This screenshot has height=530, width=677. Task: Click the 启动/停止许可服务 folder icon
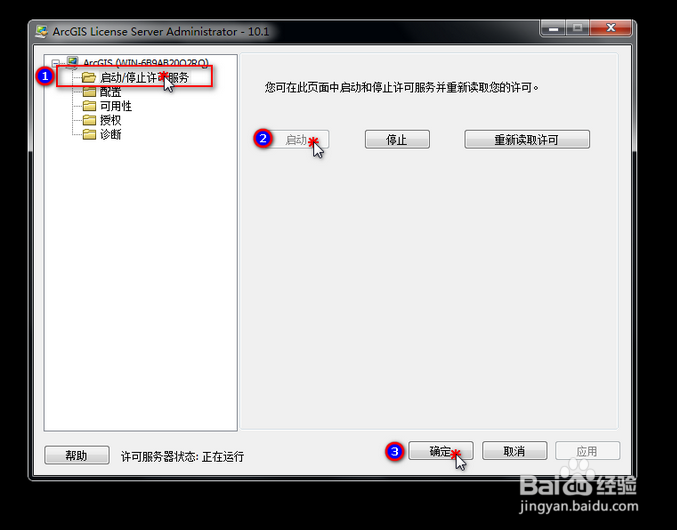click(x=89, y=78)
